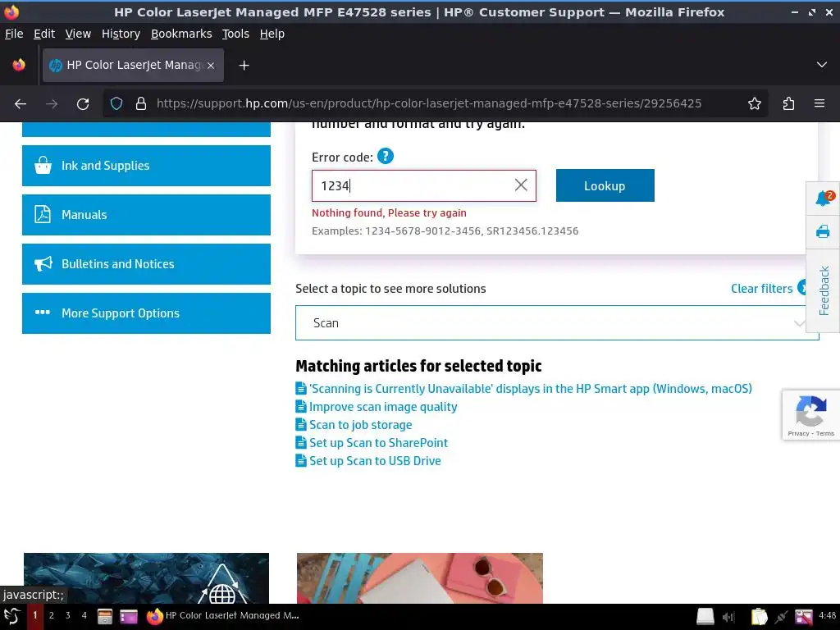The image size is (840, 630).
Task: Open the Firefox hamburger application menu
Action: point(819,103)
